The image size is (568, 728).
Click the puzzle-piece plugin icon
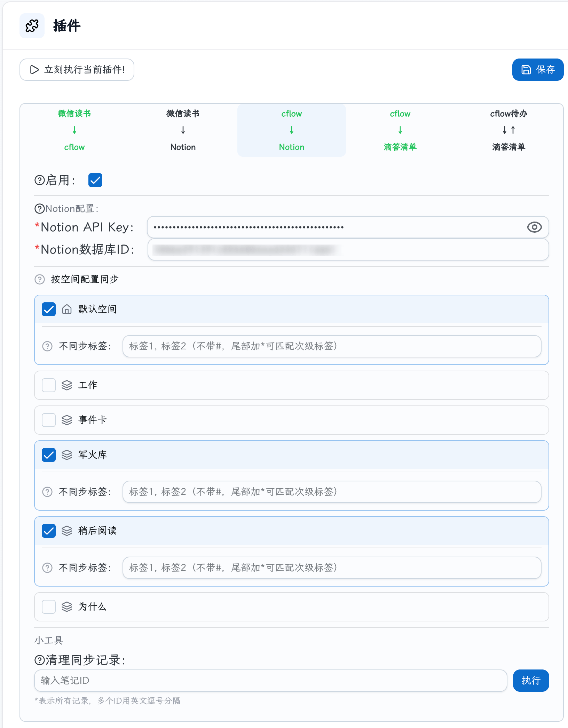(x=32, y=26)
